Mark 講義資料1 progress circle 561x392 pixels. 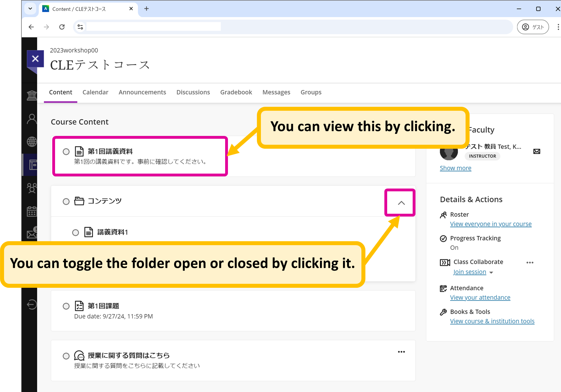[75, 232]
